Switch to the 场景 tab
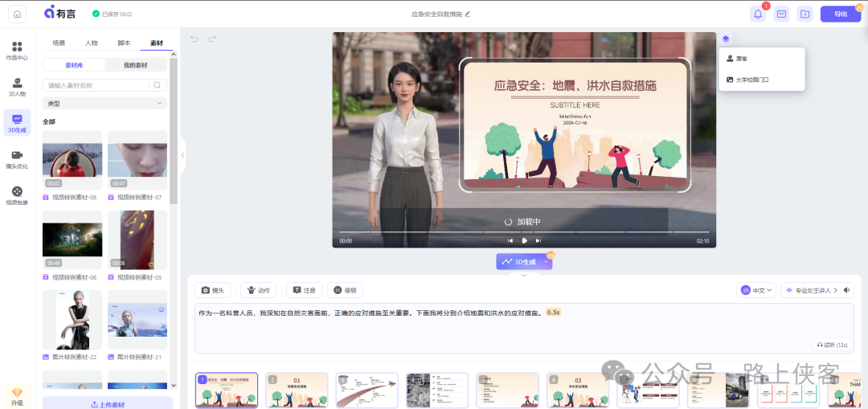 click(x=59, y=43)
